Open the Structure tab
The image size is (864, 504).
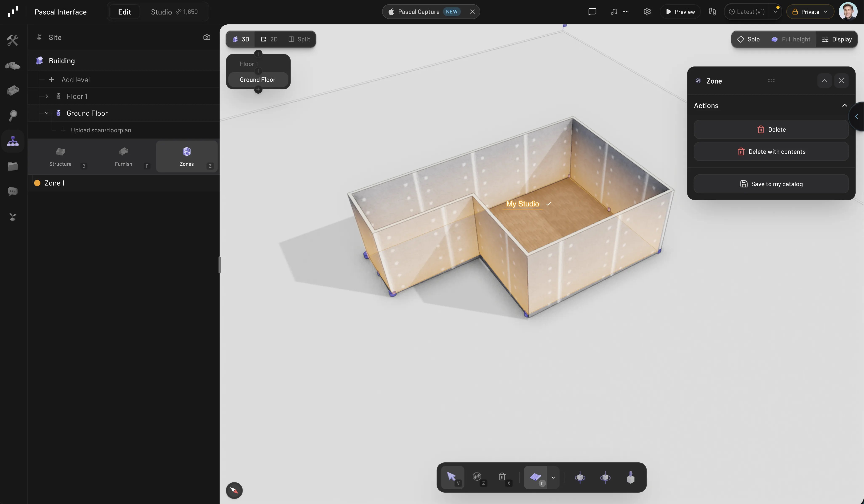pos(60,157)
